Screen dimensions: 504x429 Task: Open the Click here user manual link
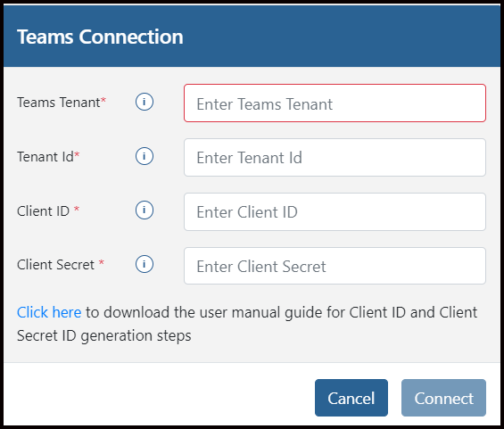[x=49, y=312]
